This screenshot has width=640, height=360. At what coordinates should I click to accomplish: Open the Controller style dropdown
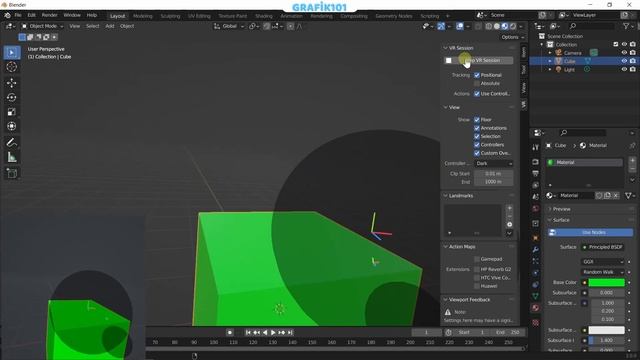[x=494, y=163]
